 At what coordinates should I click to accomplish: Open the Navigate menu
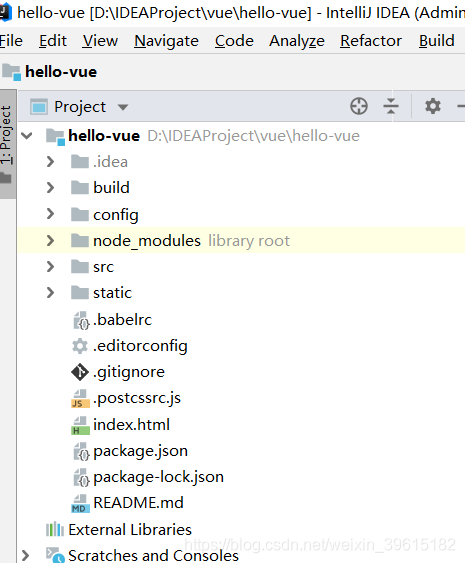(x=166, y=41)
